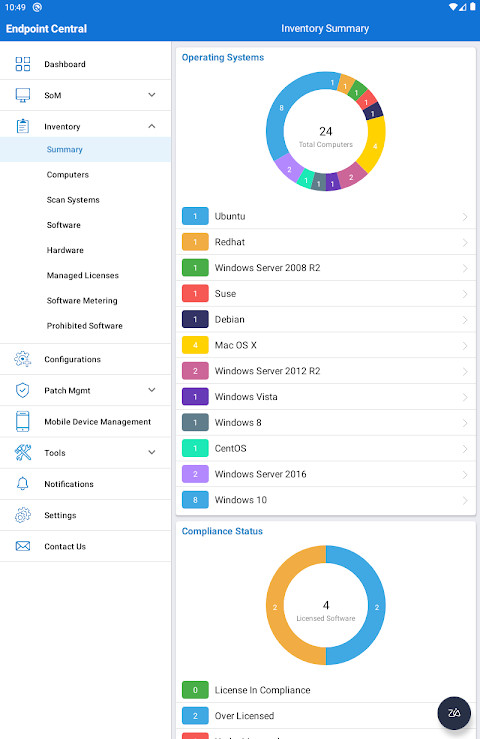Viewport: 480px width, 739px height.
Task: Open Scan Systems in Inventory
Action: pos(85,200)
